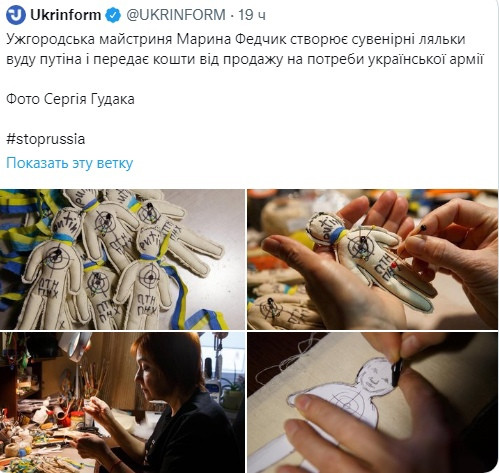
Task: Open the top-left dolls photo
Action: (122, 259)
